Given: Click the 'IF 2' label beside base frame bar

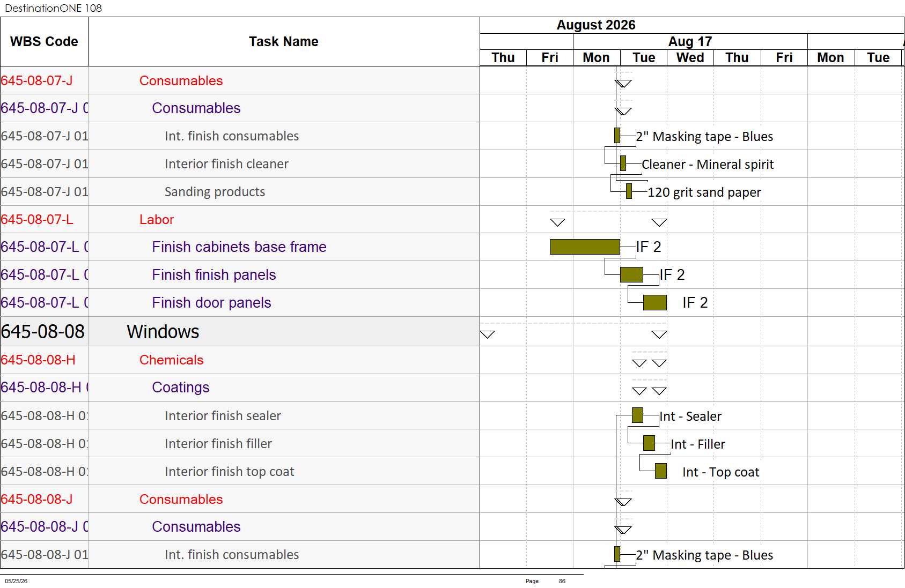Looking at the screenshot, I should click(649, 247).
